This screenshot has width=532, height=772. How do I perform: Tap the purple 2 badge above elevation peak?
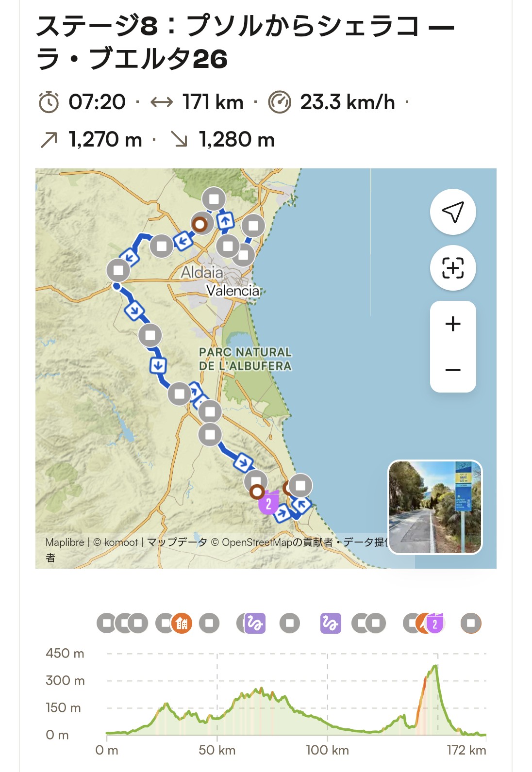tap(435, 623)
